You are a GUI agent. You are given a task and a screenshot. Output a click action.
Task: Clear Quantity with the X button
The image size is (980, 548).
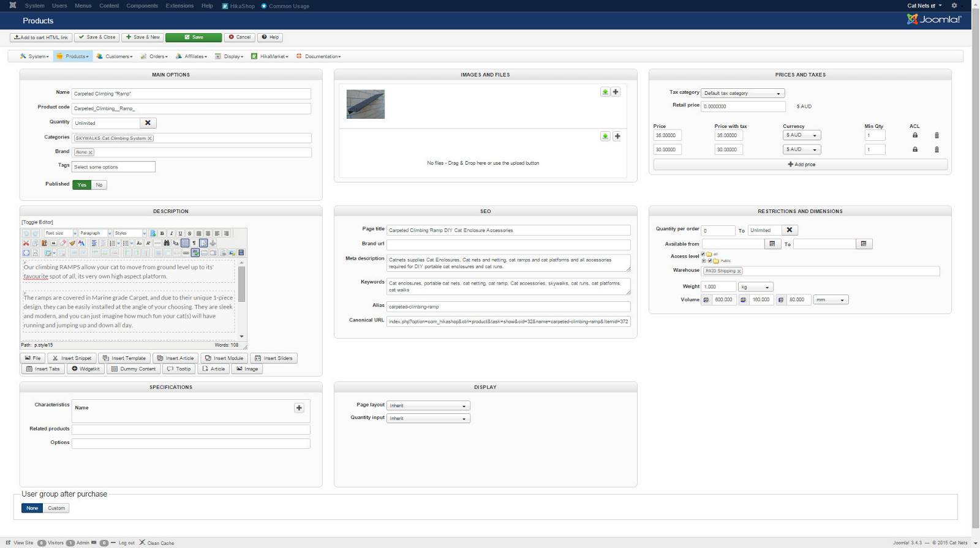[x=148, y=123]
